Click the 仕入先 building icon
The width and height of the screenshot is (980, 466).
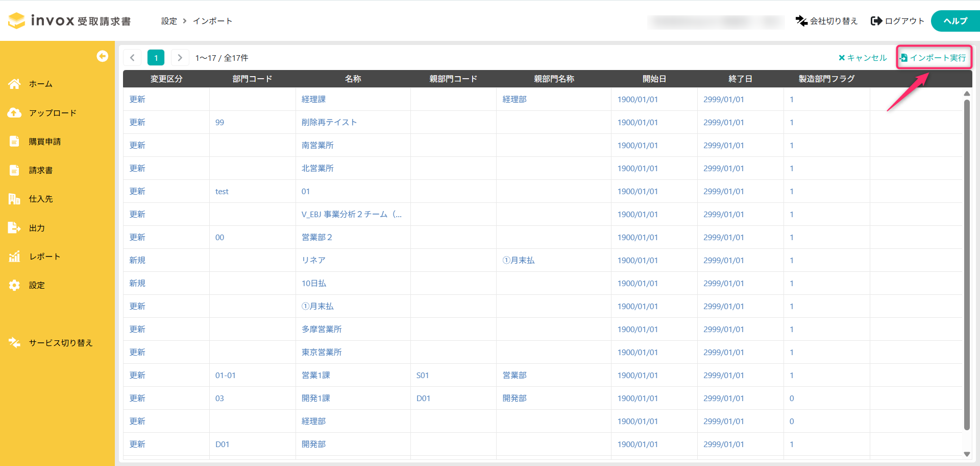[x=14, y=199]
